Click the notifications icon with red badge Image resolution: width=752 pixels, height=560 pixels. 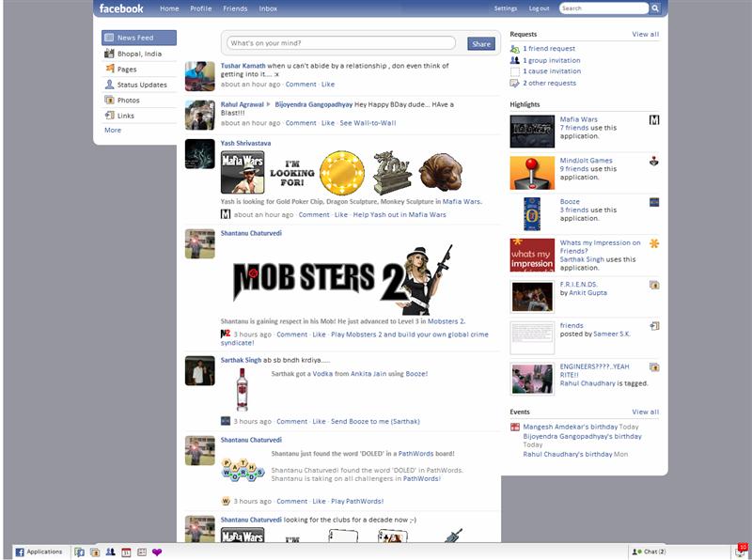click(x=742, y=551)
